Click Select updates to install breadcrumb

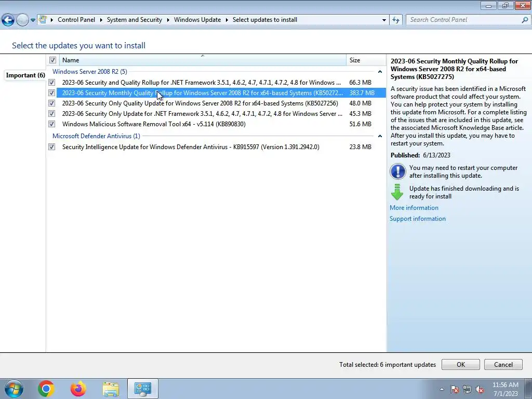point(264,20)
